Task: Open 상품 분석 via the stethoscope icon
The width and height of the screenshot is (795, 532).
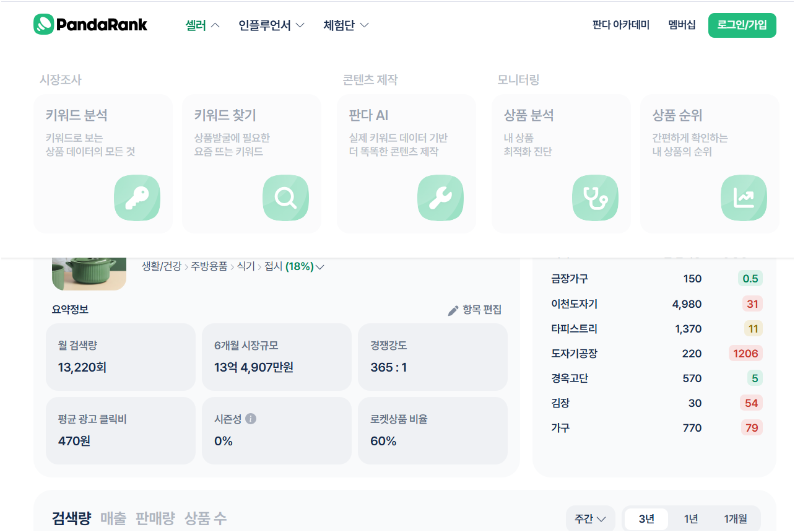Action: (x=595, y=198)
